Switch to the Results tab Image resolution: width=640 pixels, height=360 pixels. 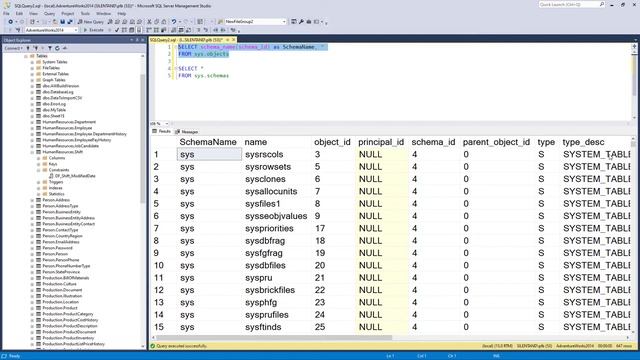(x=162, y=131)
